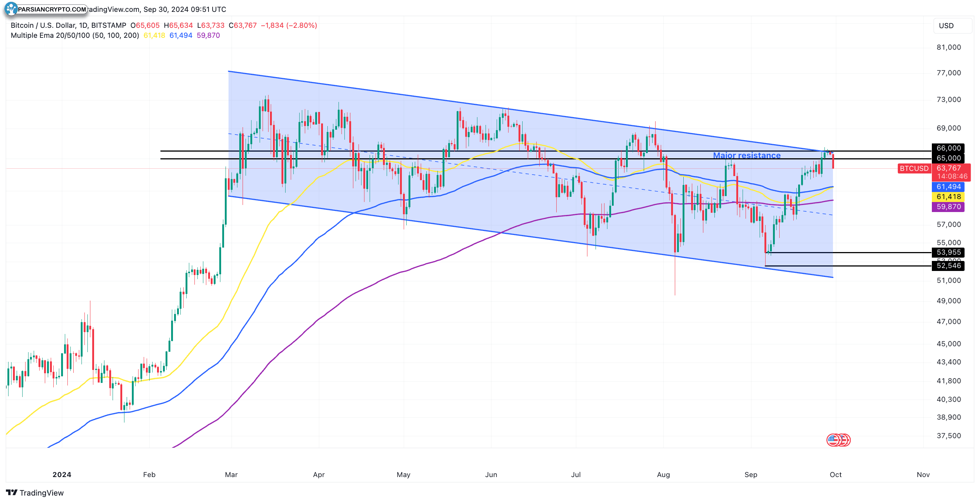This screenshot has width=980, height=503.
Task: Click the 53,955 support line price label
Action: click(948, 252)
